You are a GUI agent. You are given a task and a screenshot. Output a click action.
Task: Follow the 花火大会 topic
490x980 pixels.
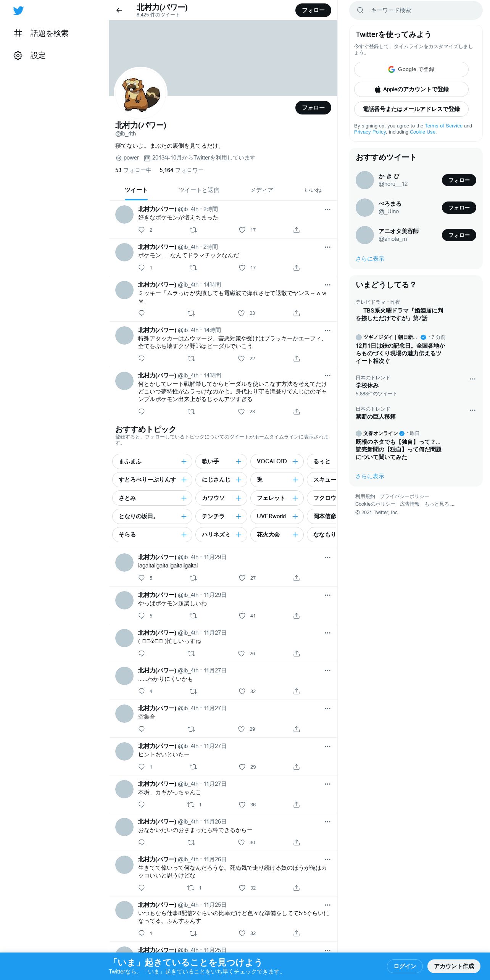click(x=295, y=535)
